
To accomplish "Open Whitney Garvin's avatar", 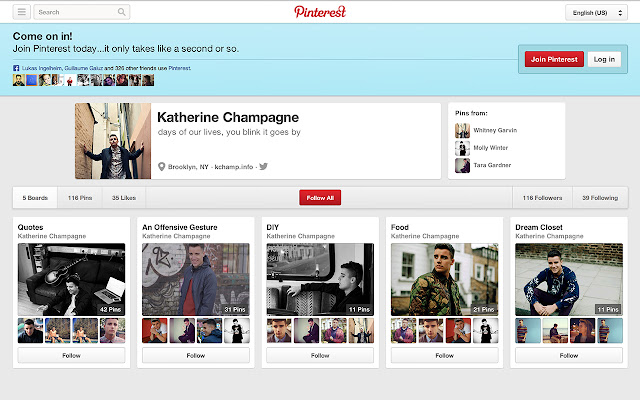I will point(462,131).
